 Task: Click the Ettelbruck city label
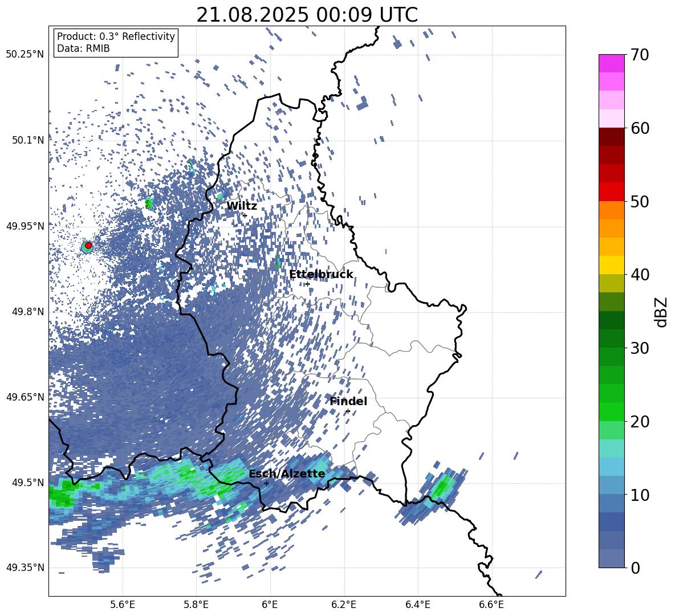coord(321,275)
